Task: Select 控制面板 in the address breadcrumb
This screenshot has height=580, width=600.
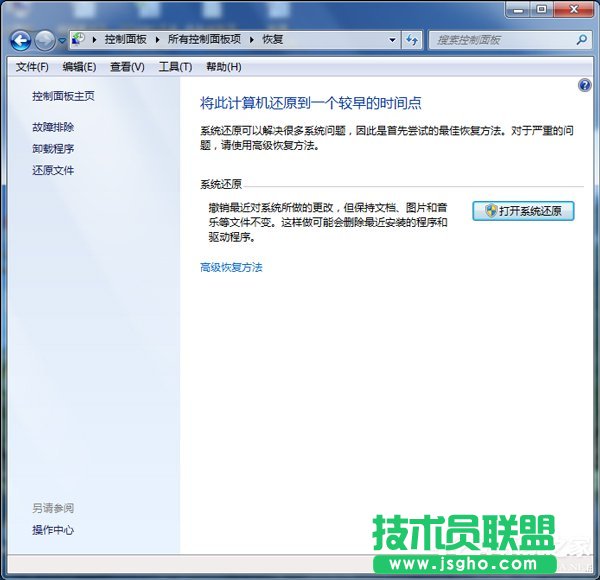Action: 126,39
